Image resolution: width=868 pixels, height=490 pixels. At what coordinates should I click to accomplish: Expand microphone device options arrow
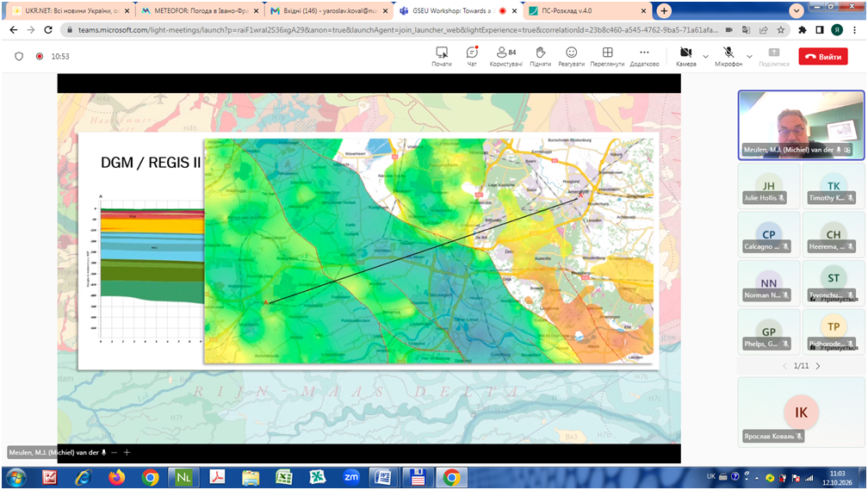(x=749, y=57)
